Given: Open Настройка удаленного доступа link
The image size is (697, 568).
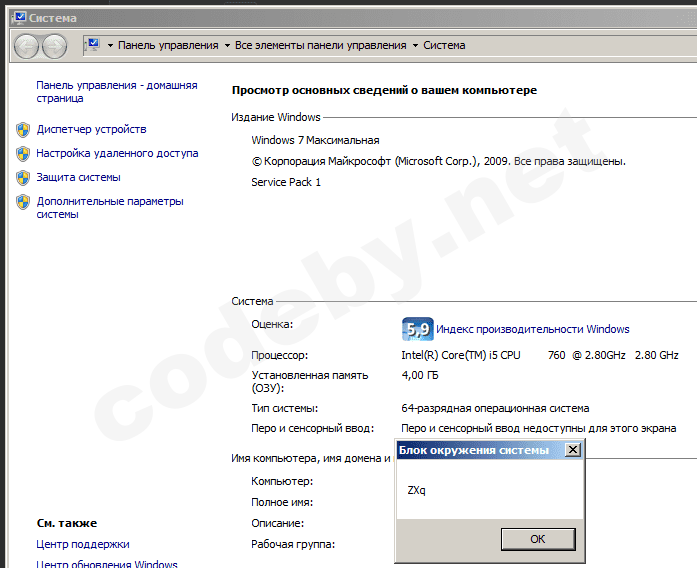Looking at the screenshot, I should pos(117,153).
